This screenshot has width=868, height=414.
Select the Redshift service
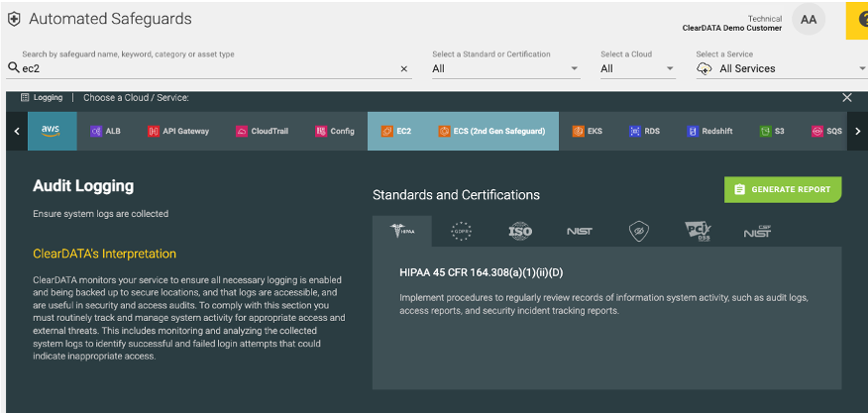tap(709, 131)
